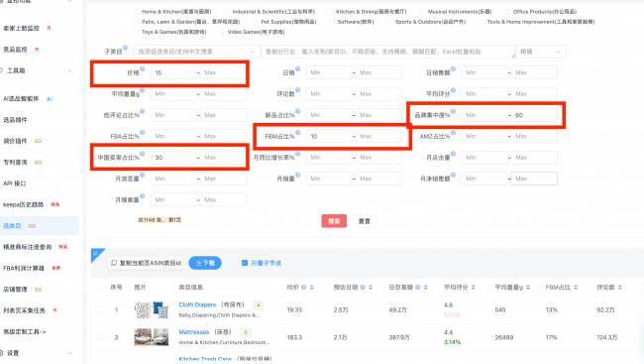Check the Toys & Games category checkbox
This screenshot has height=364, width=644.
(x=136, y=32)
